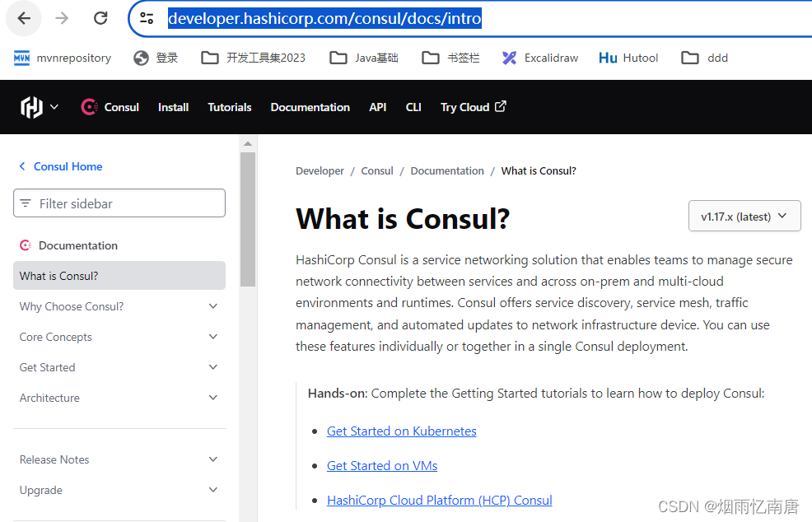This screenshot has width=812, height=522.
Task: Expand the Core Concepts section
Action: 119,337
